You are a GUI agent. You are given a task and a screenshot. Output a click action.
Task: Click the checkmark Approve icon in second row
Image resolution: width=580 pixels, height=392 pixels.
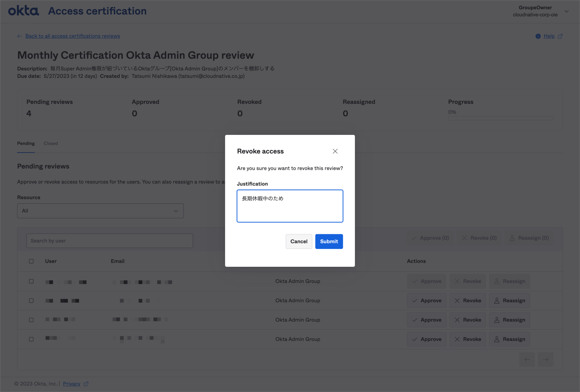415,301
